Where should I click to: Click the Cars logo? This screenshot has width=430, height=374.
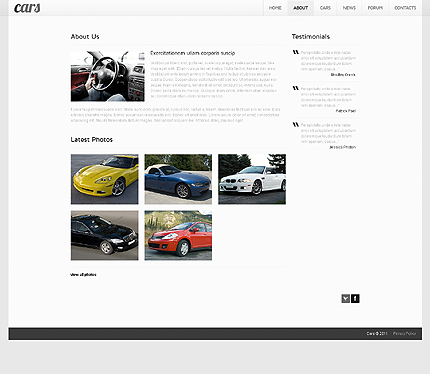coord(27,8)
